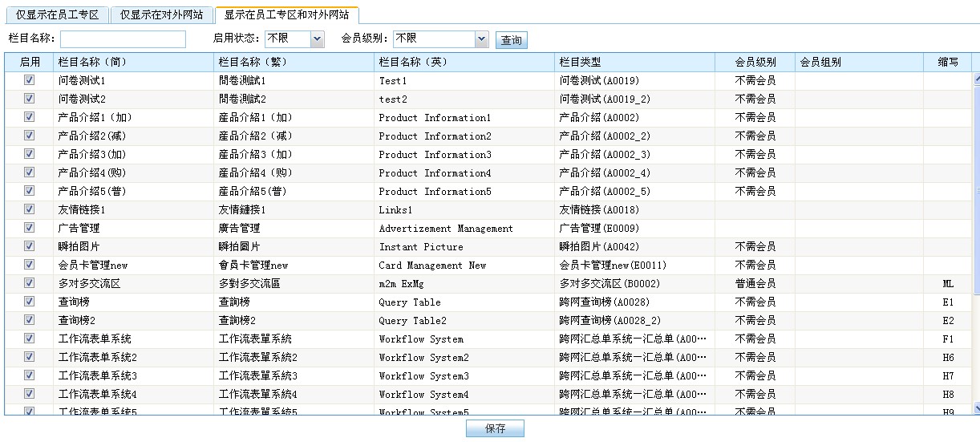Click the scrollbar up arrow in table
Screen dimensions: 980x442
976,79
